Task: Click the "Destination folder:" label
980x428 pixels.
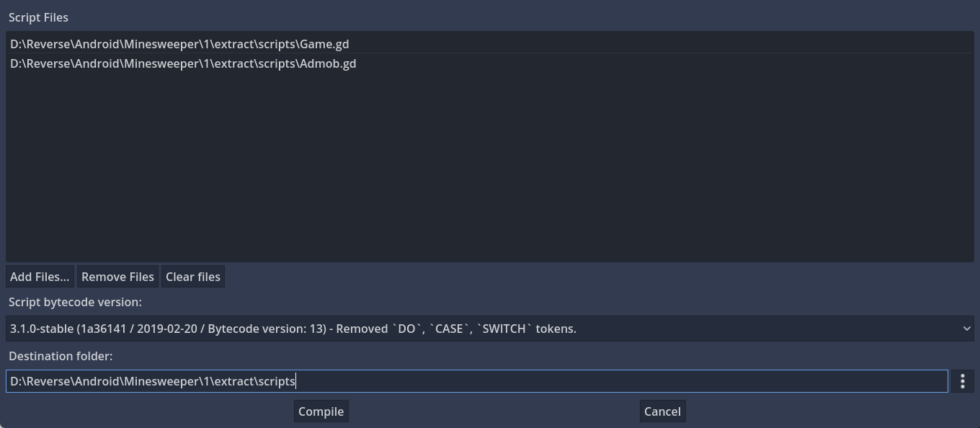Action: pos(61,356)
